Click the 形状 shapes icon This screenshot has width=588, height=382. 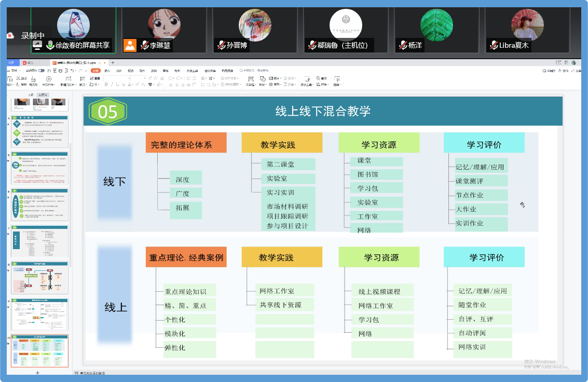pos(262,79)
